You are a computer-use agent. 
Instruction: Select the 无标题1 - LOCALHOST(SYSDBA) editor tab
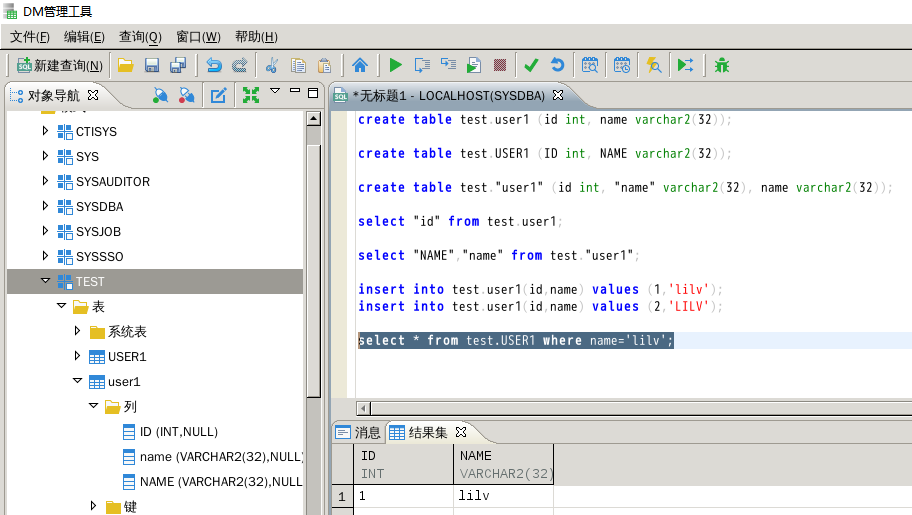point(448,95)
